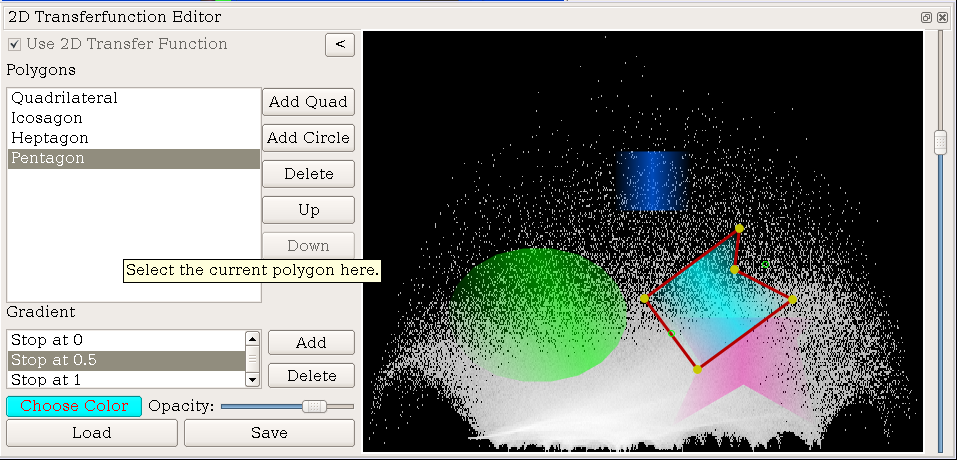This screenshot has height=460, width=957.
Task: Click gradient list scroll down arrow
Action: tap(252, 380)
